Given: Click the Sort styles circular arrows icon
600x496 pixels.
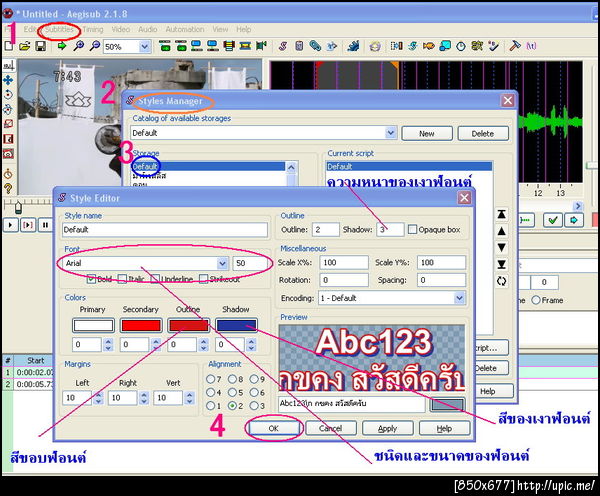Looking at the screenshot, I should [502, 281].
